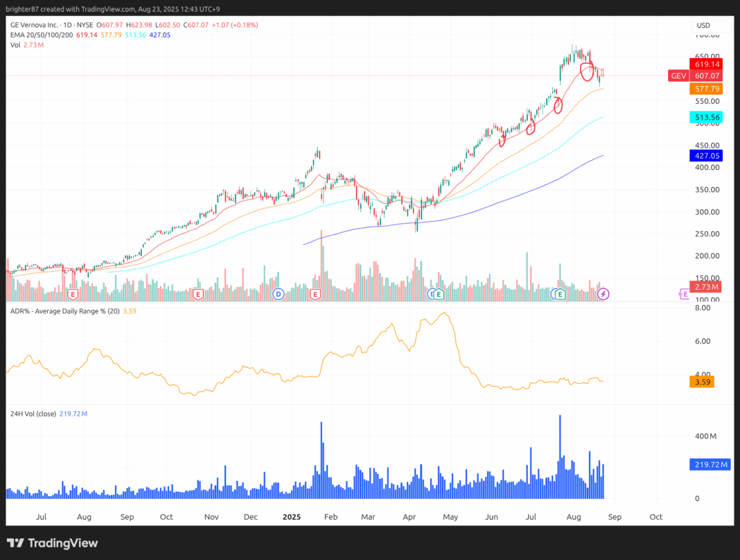The image size is (740, 560).
Task: Click the largest hand-drawn red circle annotation
Action: 588,69
